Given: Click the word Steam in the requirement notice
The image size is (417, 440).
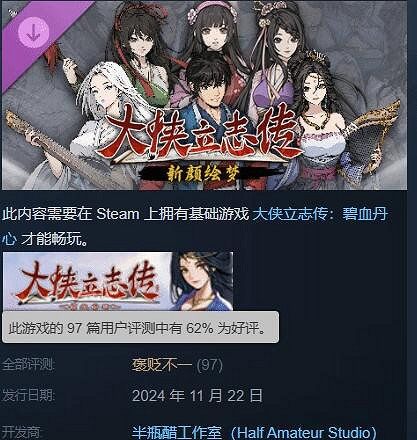Looking at the screenshot, I should click(x=118, y=214).
